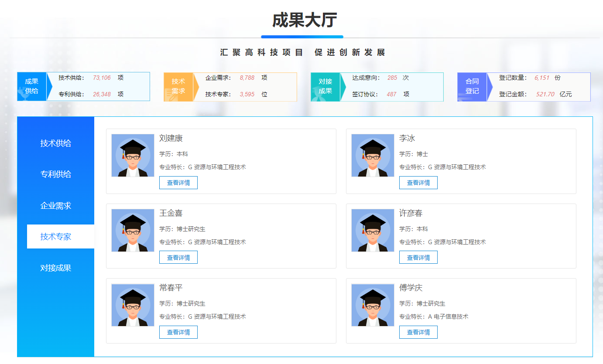603x364 pixels.
Task: Click 许彦春's 学历：本科 line
Action: (414, 229)
